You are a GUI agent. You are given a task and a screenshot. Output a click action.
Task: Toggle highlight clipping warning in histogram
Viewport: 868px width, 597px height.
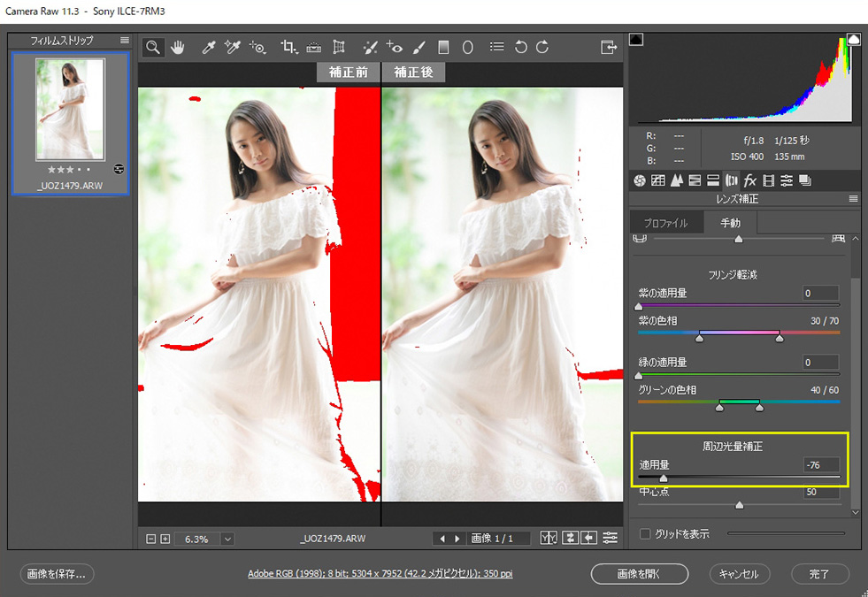click(x=854, y=40)
